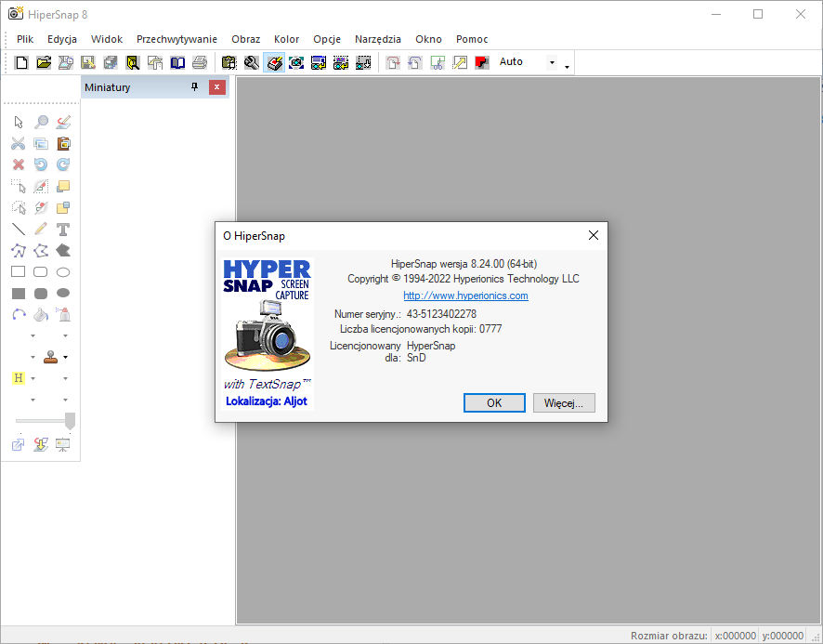Open the Plik menu
823x644 pixels.
tap(25, 39)
